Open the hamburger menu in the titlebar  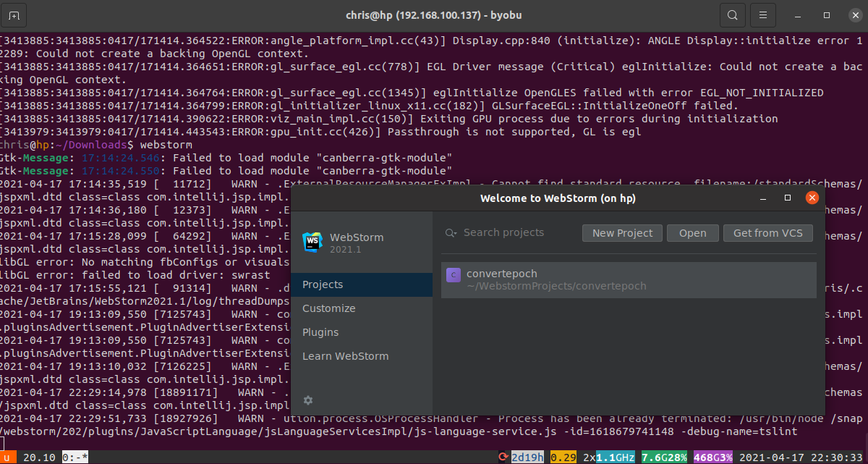click(x=762, y=14)
